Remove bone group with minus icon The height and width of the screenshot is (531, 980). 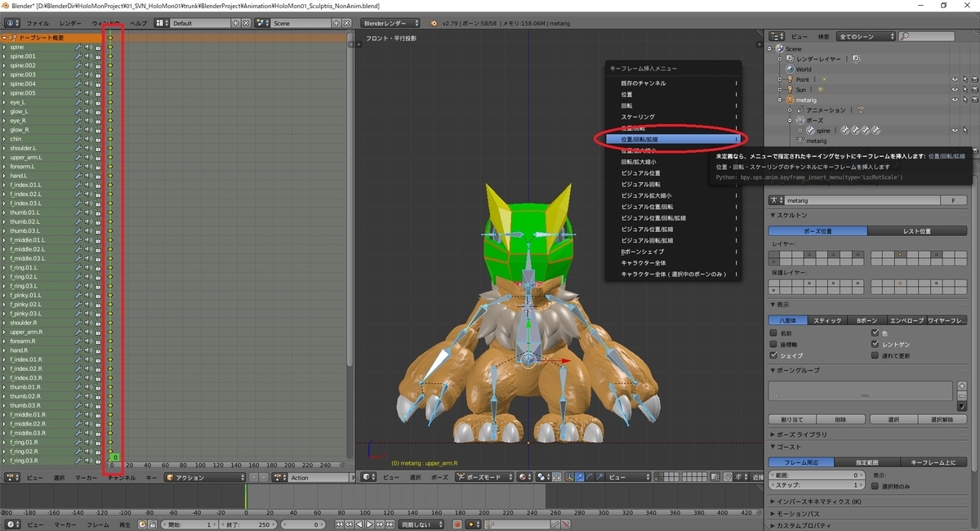point(961,395)
